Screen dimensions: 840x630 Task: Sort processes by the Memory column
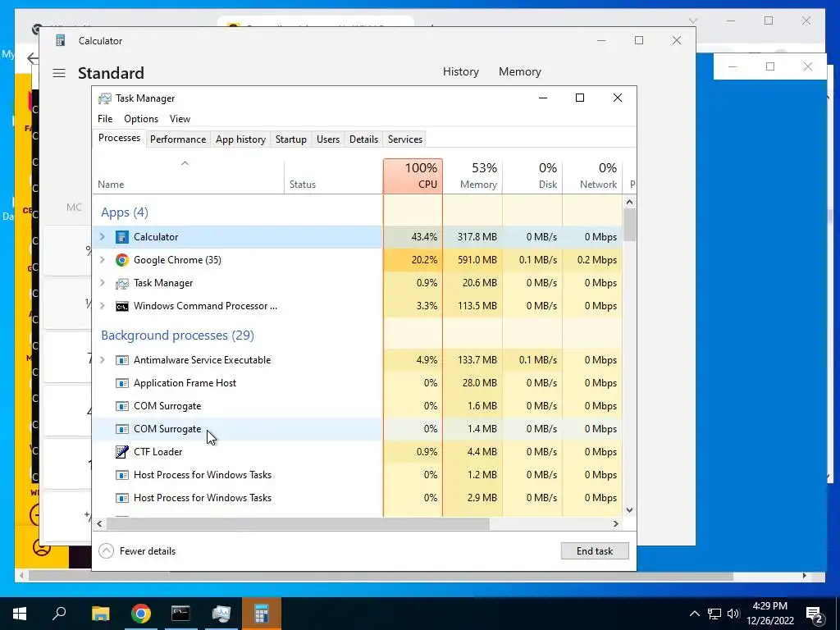[x=472, y=176]
